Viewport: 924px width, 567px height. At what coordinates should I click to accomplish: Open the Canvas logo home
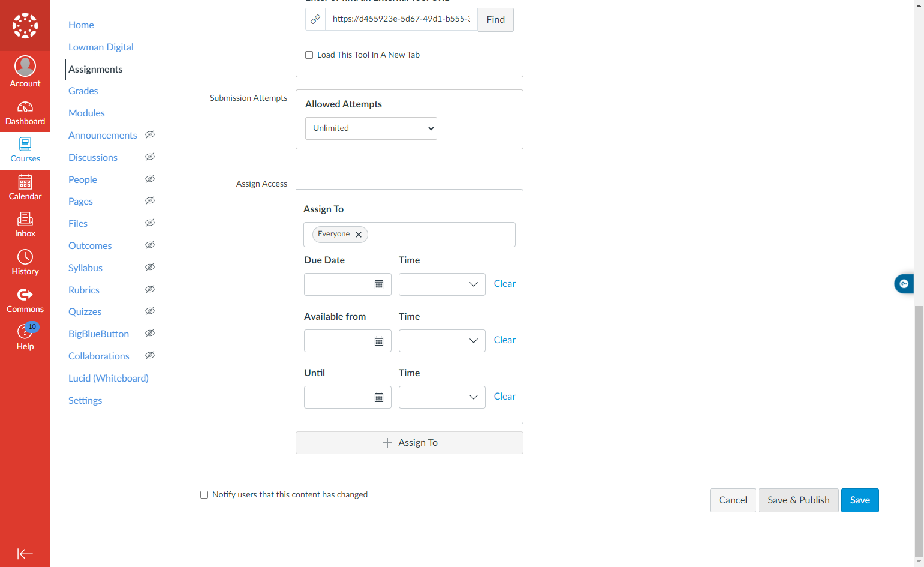pos(25,25)
